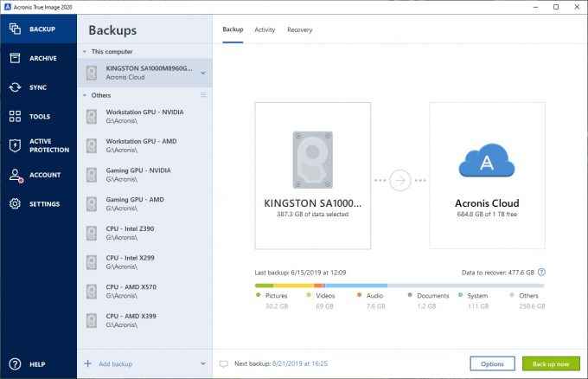Image resolution: width=588 pixels, height=379 pixels.
Task: Open dropdown arrow on KINGSTON backup entry
Action: tap(203, 73)
